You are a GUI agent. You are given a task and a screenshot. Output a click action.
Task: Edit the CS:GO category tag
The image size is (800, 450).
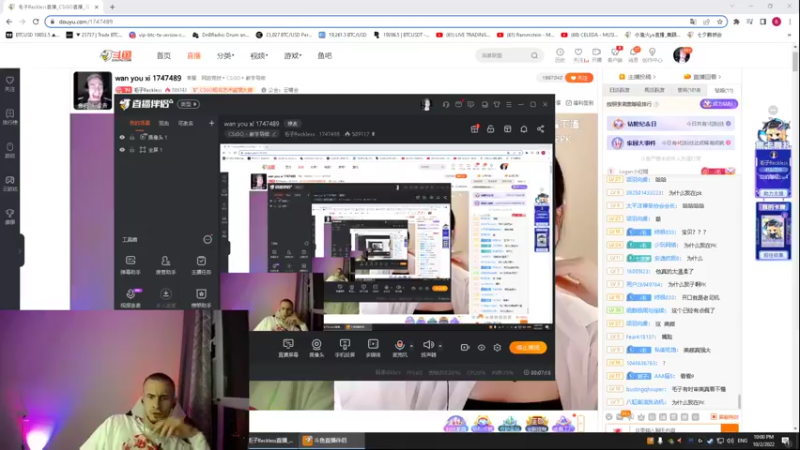[253, 134]
